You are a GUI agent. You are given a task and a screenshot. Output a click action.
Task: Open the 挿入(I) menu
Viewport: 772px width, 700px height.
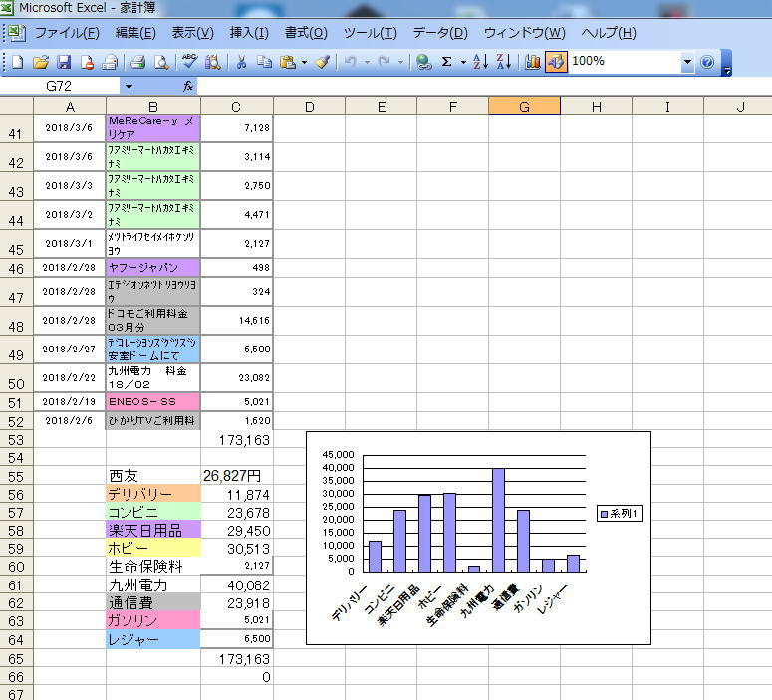point(249,33)
